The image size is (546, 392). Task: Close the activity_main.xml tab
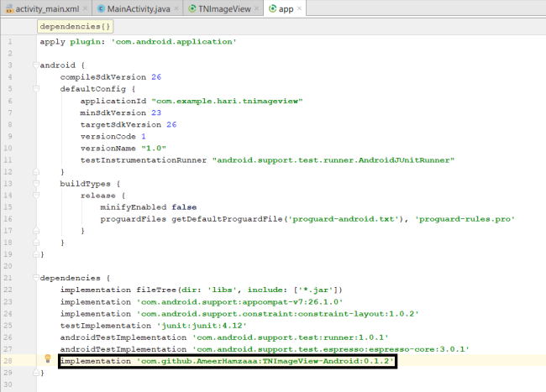click(x=85, y=8)
